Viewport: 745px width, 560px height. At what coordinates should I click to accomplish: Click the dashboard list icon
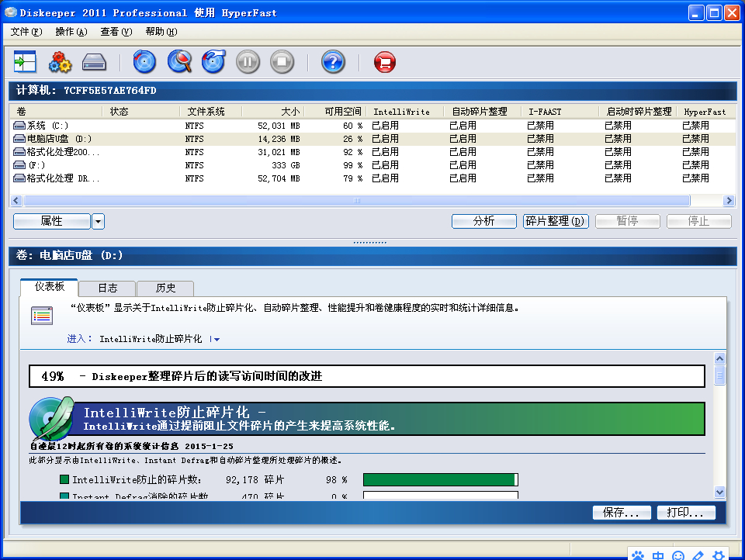[42, 316]
